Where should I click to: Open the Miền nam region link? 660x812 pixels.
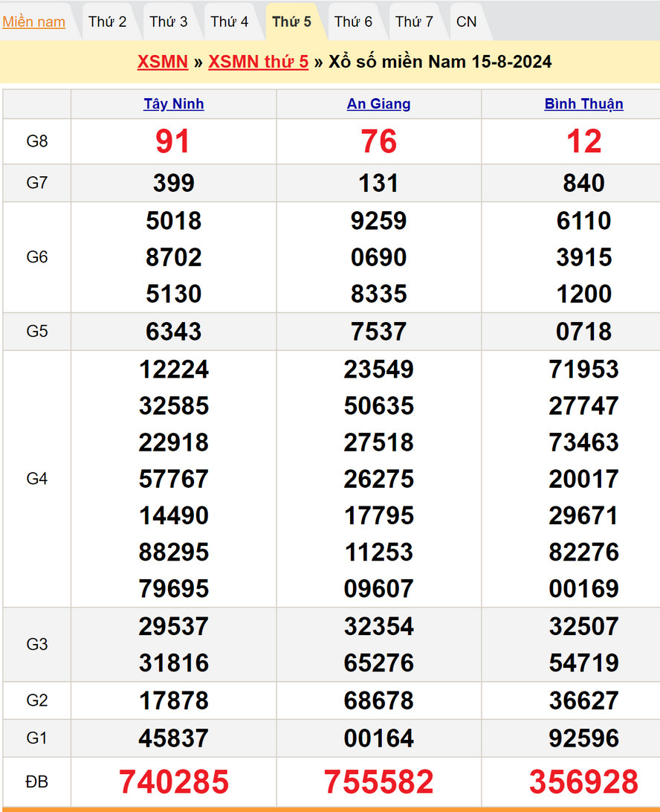34,22
